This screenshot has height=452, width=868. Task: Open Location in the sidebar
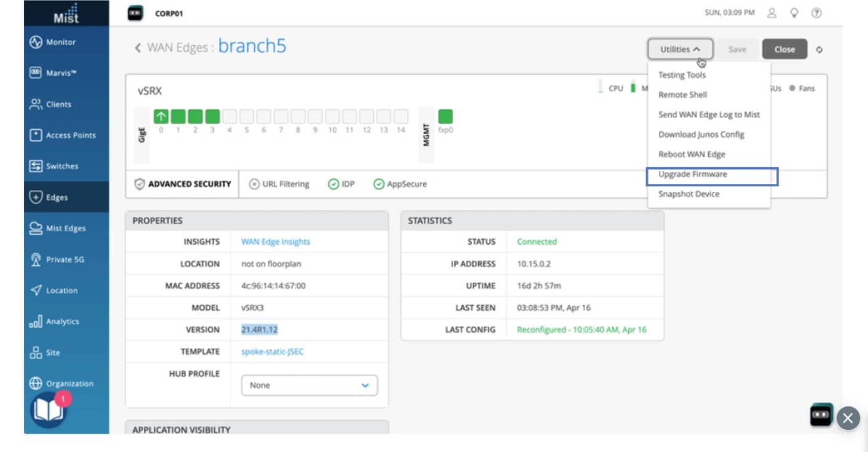66,290
